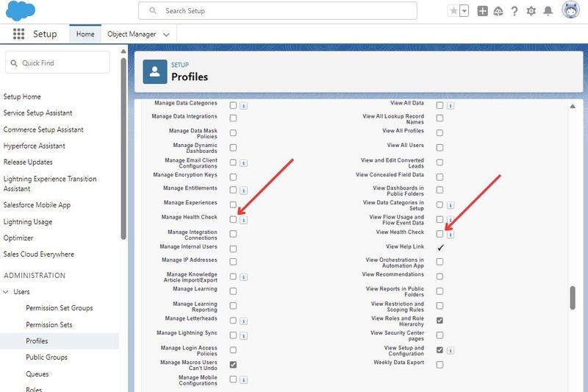588x392 pixels.
Task: Check the Weekly Data Export checkbox
Action: point(440,365)
